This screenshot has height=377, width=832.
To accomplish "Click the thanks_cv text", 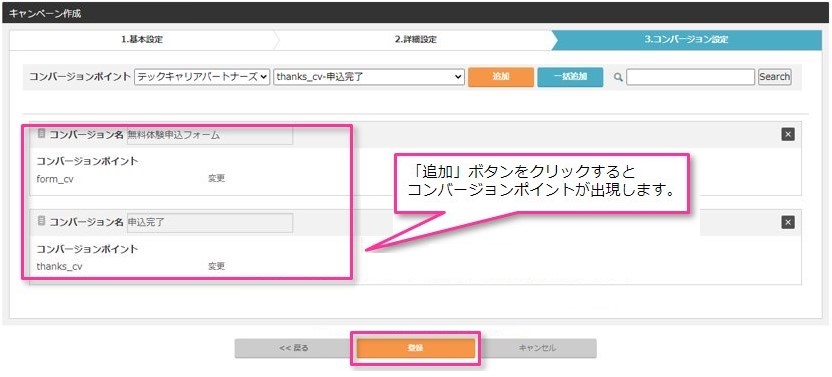I will 59,267.
